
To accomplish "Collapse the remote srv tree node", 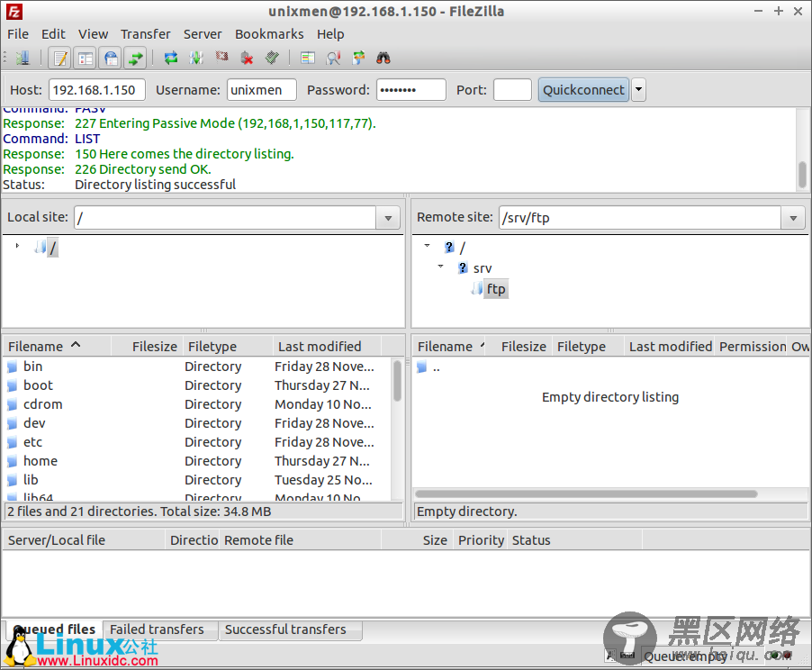I will pyautogui.click(x=441, y=267).
